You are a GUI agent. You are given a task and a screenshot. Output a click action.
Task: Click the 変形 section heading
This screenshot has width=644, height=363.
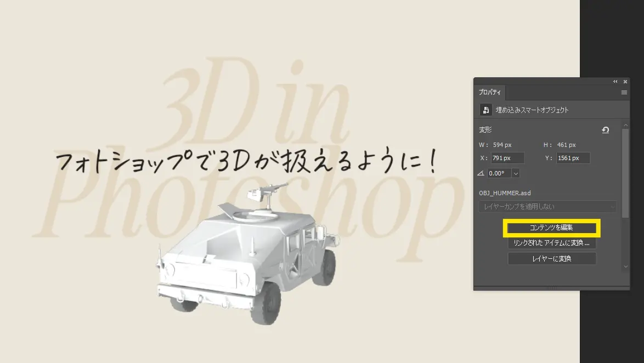pyautogui.click(x=485, y=130)
